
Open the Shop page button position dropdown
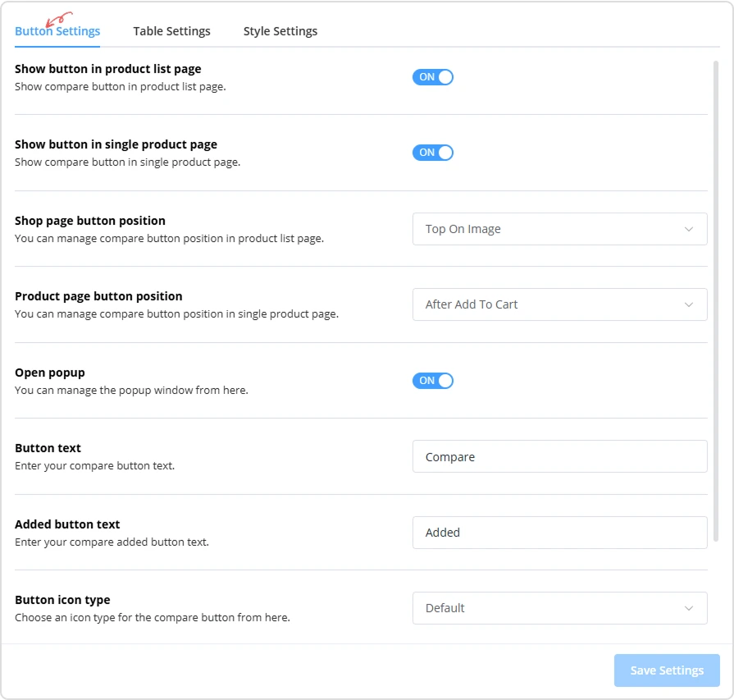click(560, 229)
